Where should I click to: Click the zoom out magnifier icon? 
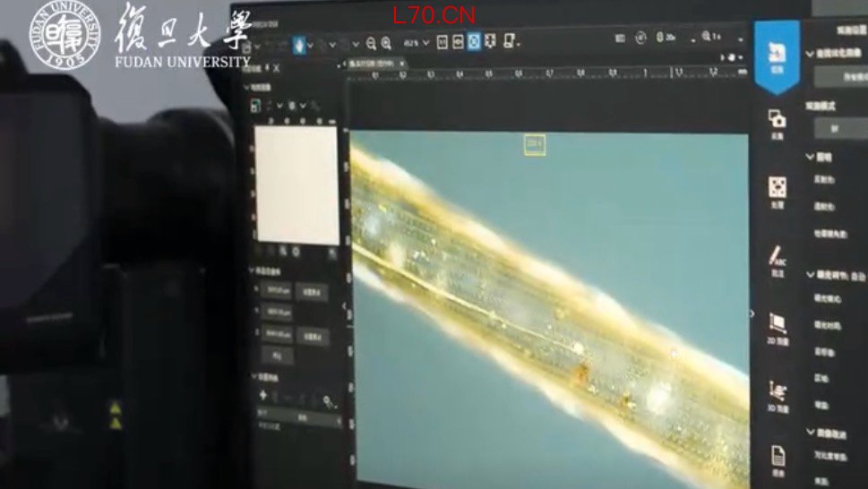click(371, 43)
